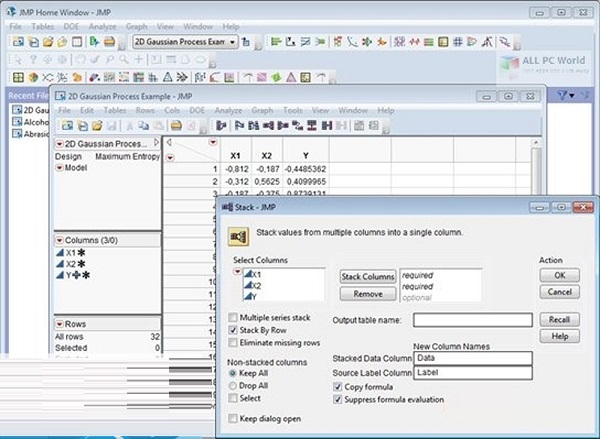600x439 pixels.
Task: Select the Grabber hand tool in Home Window
Action: pyautogui.click(x=80, y=59)
